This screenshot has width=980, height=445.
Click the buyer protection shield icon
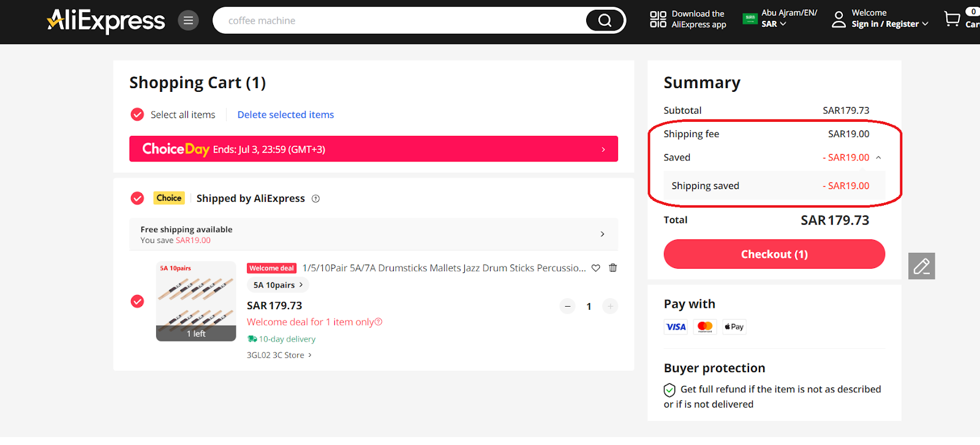tap(669, 390)
